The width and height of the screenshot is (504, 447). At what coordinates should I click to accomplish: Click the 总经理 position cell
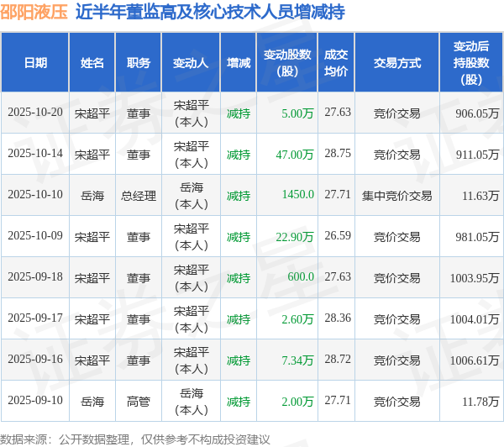139,196
